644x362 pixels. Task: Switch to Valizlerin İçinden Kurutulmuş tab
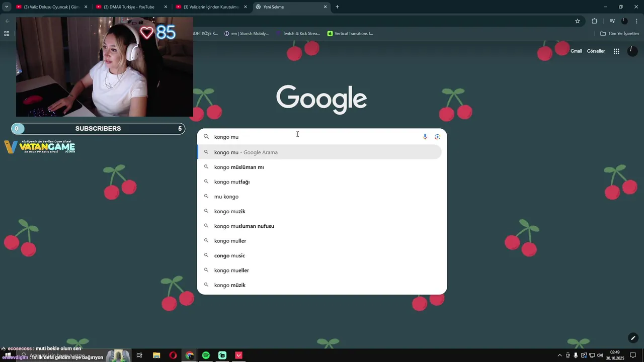click(x=211, y=7)
